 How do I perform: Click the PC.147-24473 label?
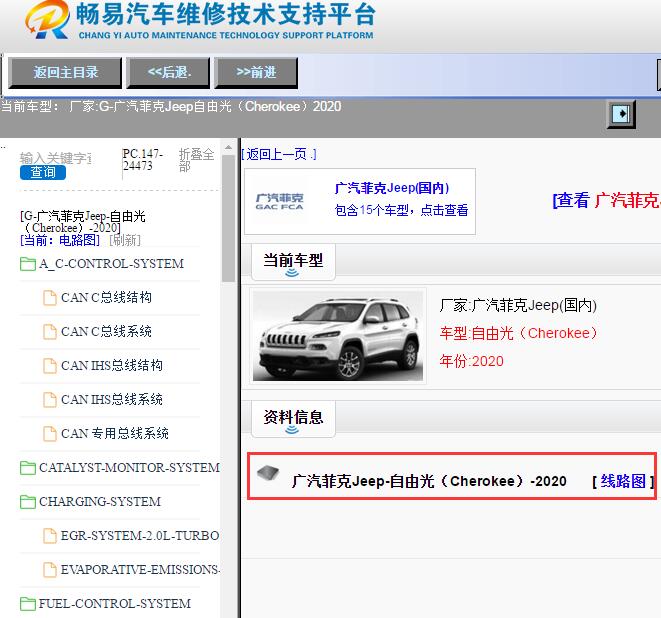[142, 160]
